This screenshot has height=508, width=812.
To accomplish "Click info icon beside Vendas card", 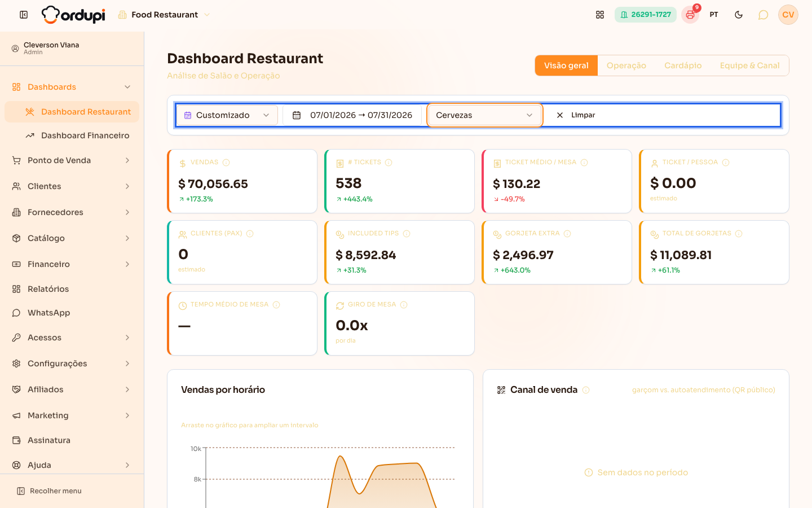I will (x=226, y=163).
